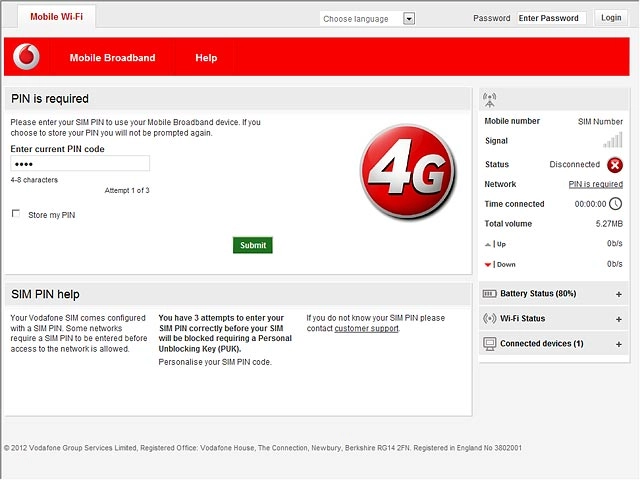Click the monitor icon beside Connected devices

(489, 344)
